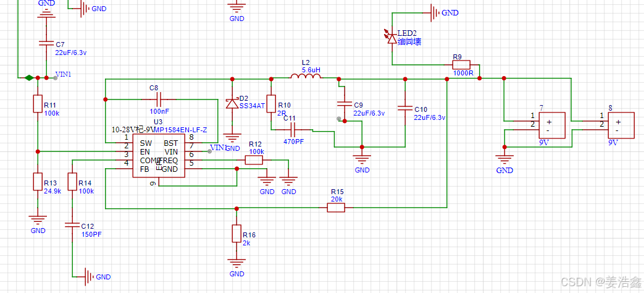Select the C10 capacitor symbol
The height and width of the screenshot is (293, 644).
405,108
